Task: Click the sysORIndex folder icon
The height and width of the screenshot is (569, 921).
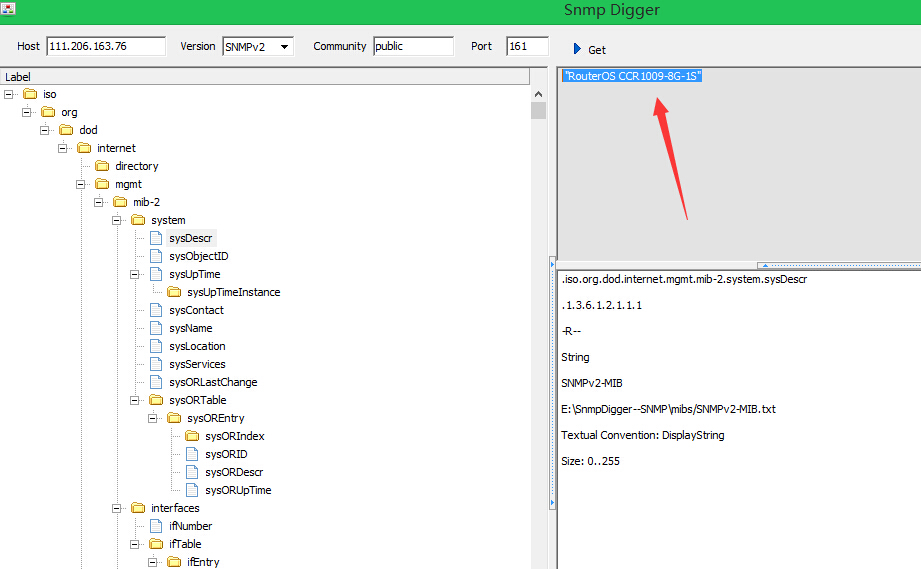Action: tap(192, 436)
